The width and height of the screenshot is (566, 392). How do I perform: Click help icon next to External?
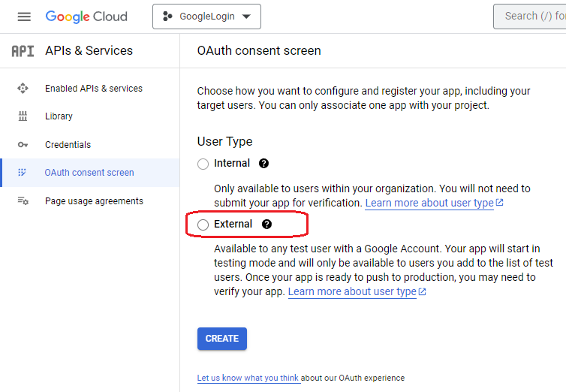pyautogui.click(x=266, y=225)
